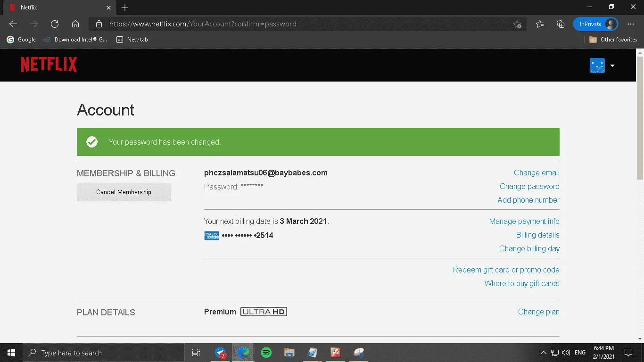Show hidden system tray icons
This screenshot has height=362, width=644.
point(543,353)
